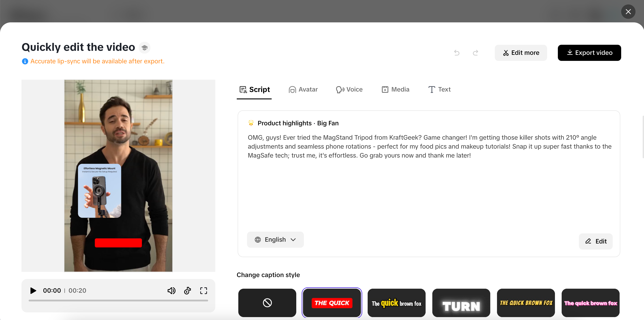Choose the red THE QUICK caption style
The height and width of the screenshot is (320, 644).
coord(332,303)
